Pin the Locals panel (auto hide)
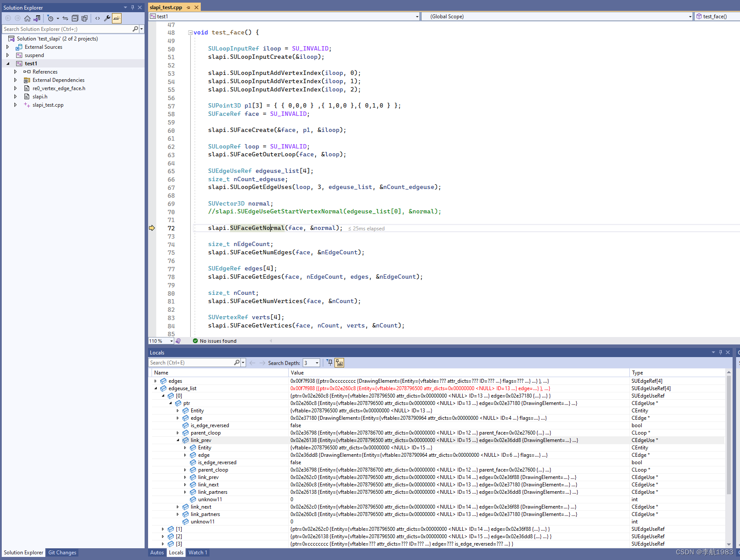 [720, 352]
